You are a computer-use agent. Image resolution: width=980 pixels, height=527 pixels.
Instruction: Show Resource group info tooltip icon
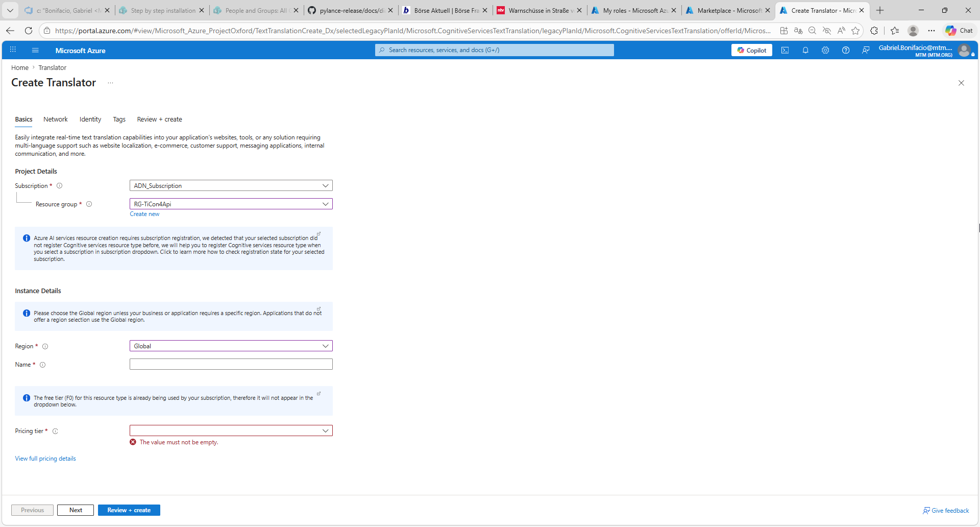tap(89, 204)
